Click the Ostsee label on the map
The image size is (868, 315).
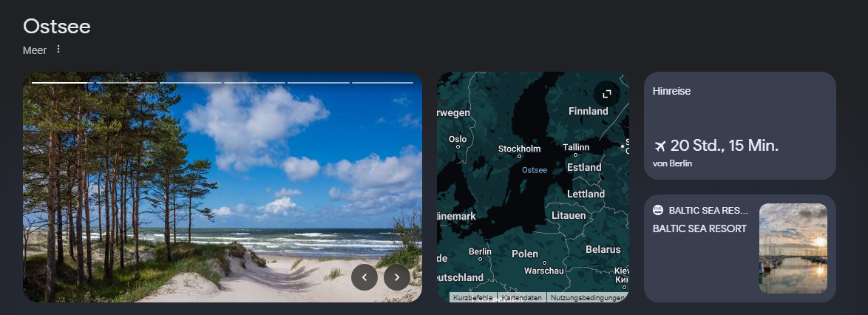click(x=535, y=170)
